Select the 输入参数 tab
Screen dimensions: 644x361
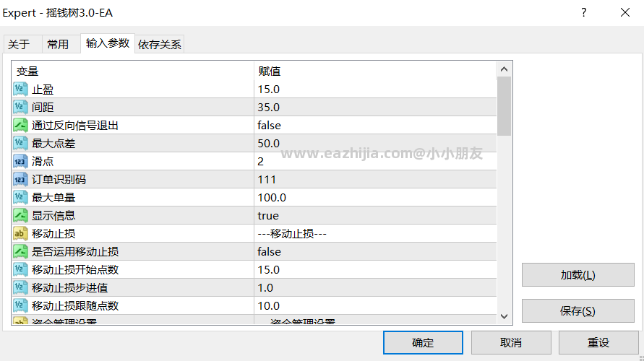click(108, 43)
